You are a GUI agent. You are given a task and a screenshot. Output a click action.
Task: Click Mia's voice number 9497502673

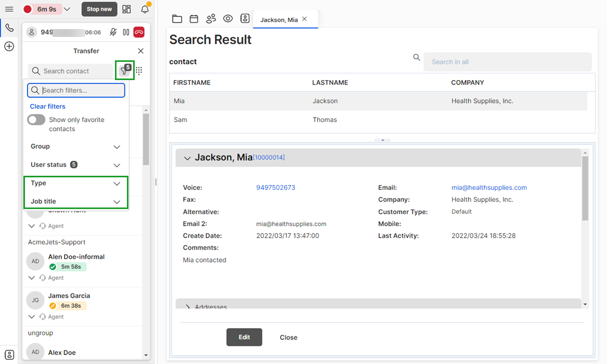click(276, 188)
